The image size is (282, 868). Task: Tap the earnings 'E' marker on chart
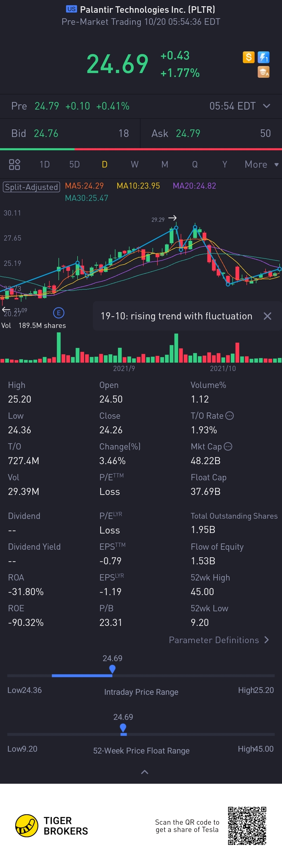[59, 313]
